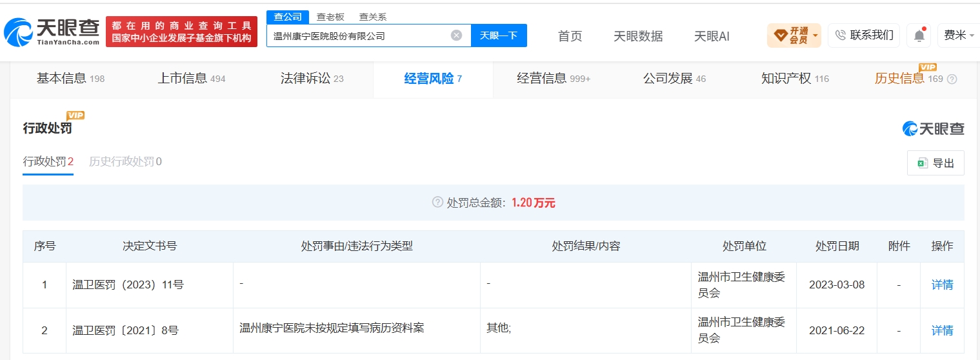Click the 决定文书号 column header
The height and width of the screenshot is (360, 980).
(x=150, y=246)
